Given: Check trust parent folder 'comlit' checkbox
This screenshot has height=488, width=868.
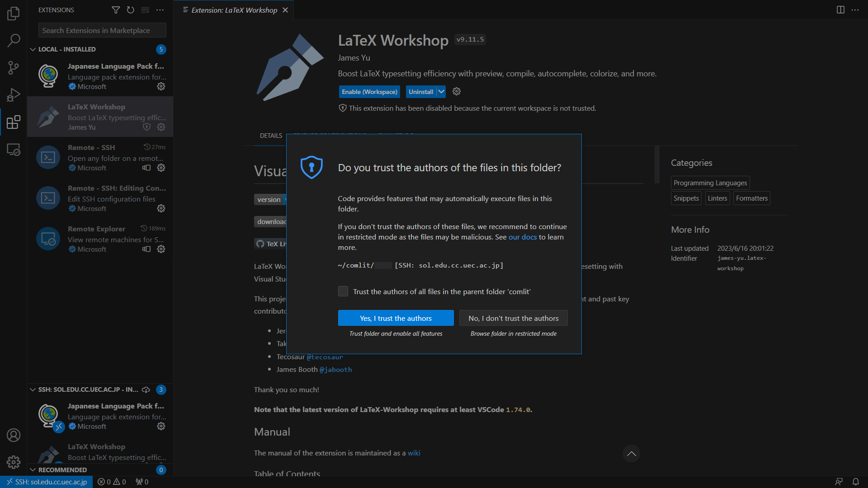Looking at the screenshot, I should 343,291.
